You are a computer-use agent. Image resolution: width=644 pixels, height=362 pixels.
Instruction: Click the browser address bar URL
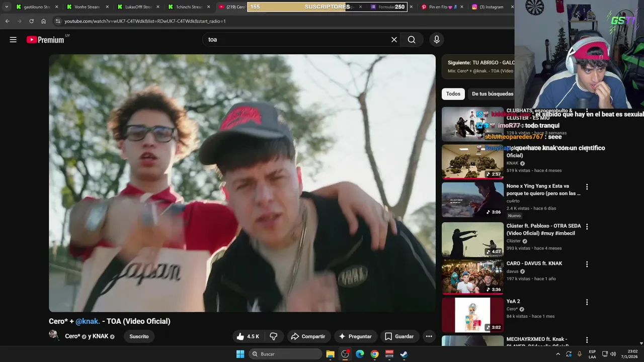click(145, 21)
